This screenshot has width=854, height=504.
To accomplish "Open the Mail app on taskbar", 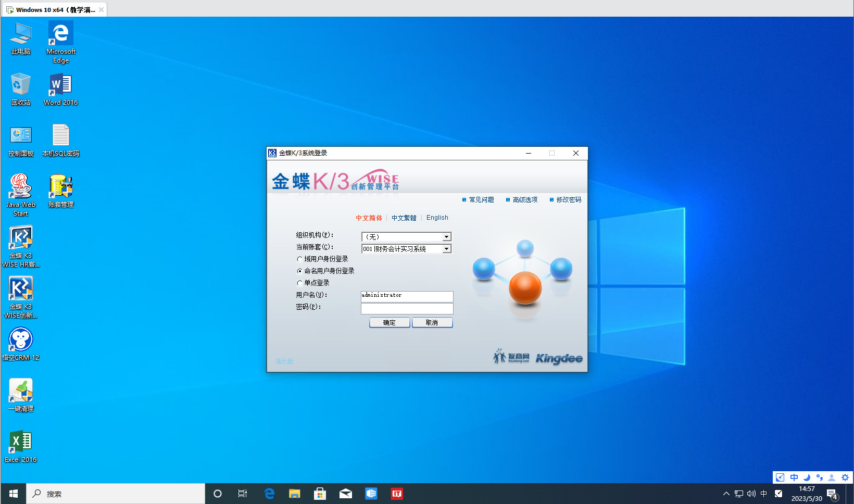I will pos(346,494).
